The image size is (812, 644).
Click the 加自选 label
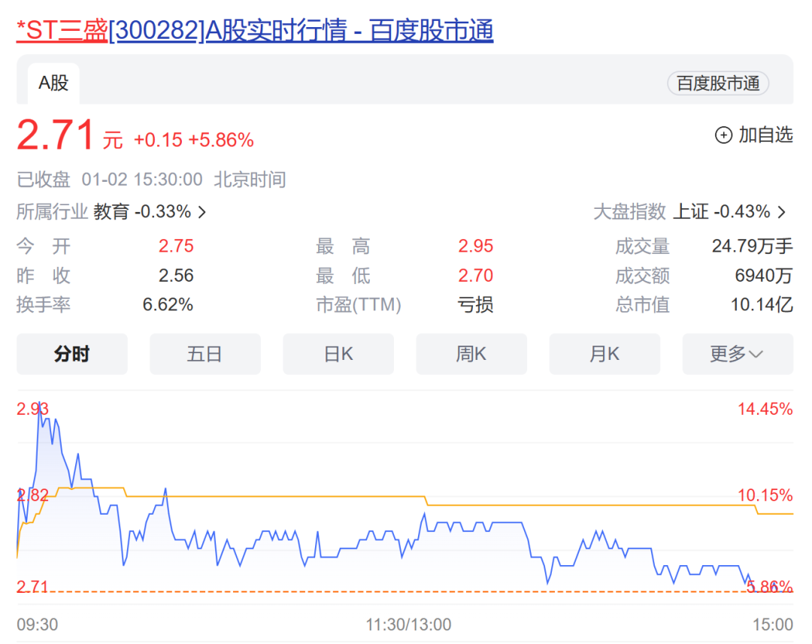765,135
